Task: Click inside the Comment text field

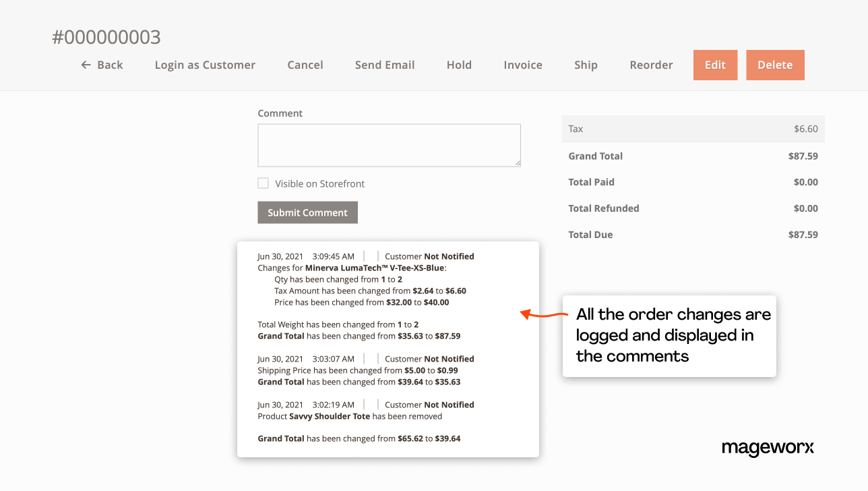Action: point(389,144)
